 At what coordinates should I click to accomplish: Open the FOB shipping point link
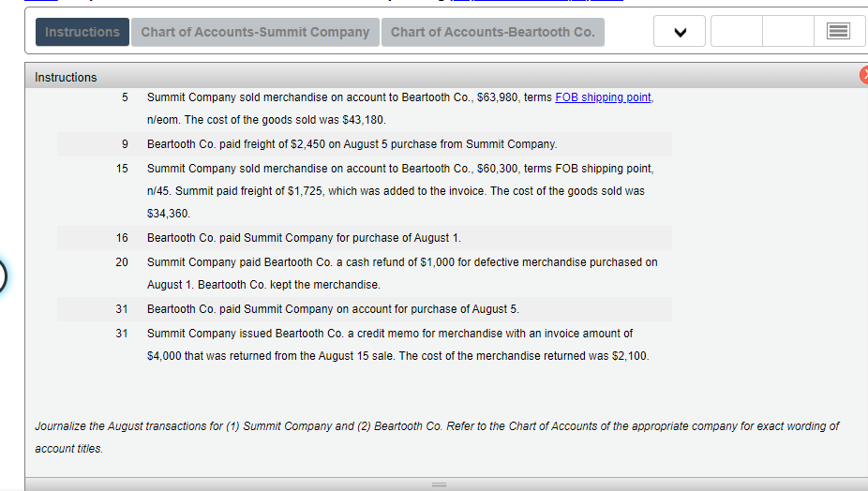(603, 97)
